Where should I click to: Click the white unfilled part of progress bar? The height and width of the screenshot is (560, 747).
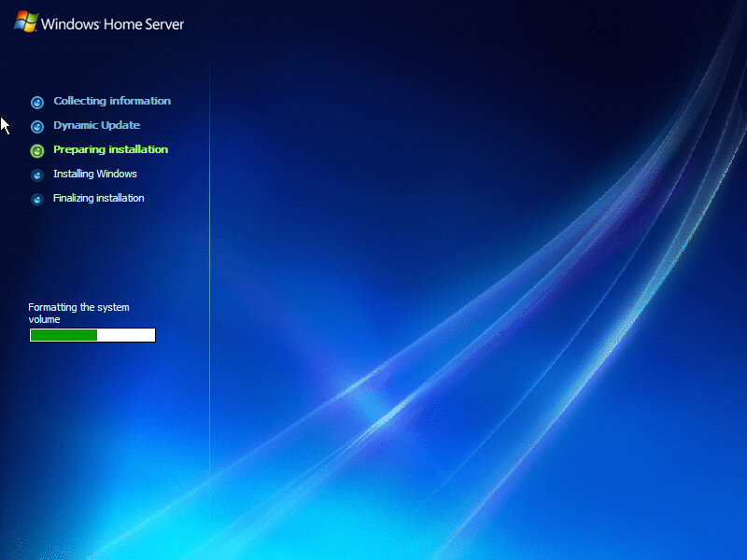coord(126,335)
